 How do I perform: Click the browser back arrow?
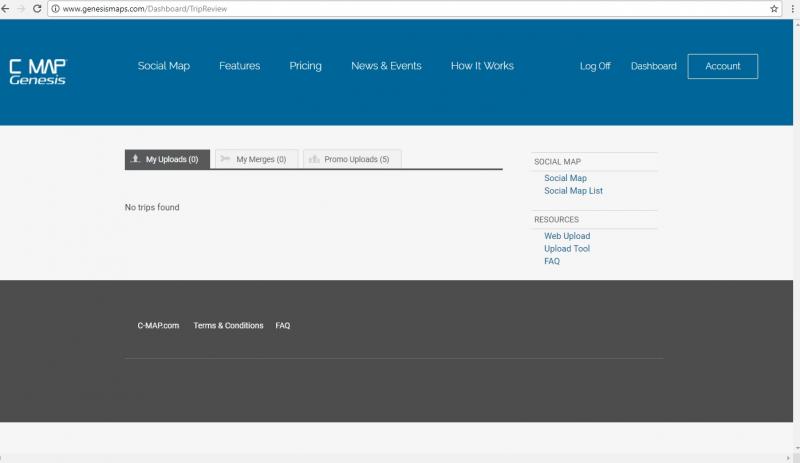click(x=6, y=8)
